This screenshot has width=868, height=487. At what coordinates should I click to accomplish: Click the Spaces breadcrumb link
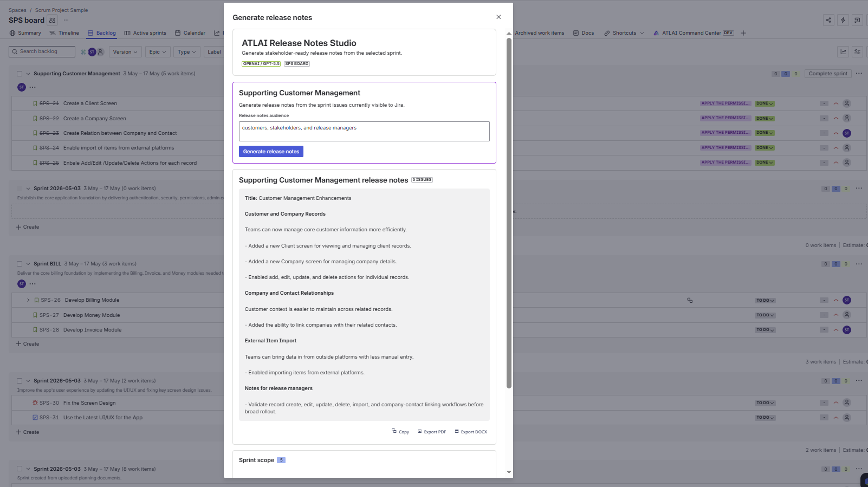17,10
